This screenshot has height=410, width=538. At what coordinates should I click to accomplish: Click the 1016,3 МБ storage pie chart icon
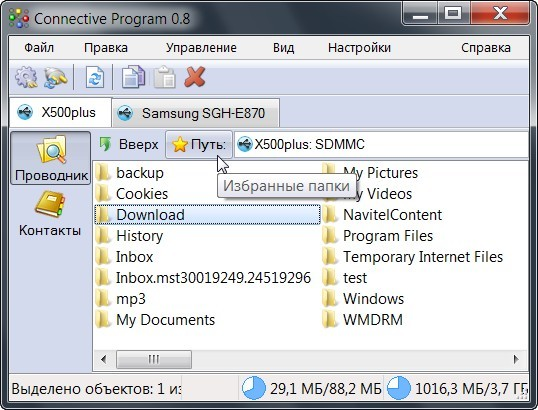point(399,388)
